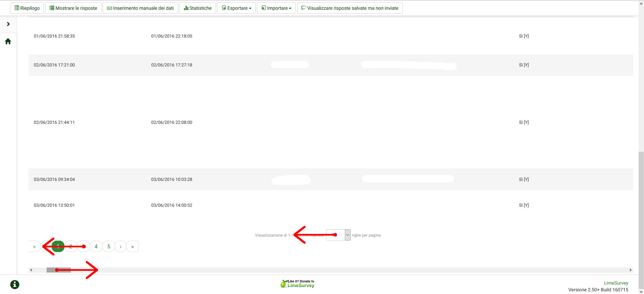Go to page 4 of responses
Image resolution: width=644 pixels, height=294 pixels.
[96, 247]
